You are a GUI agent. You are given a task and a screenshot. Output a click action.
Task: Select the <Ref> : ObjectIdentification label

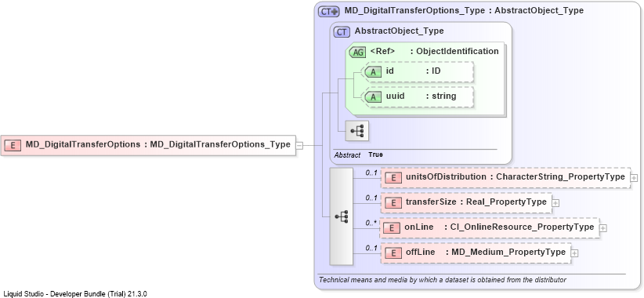(x=434, y=52)
